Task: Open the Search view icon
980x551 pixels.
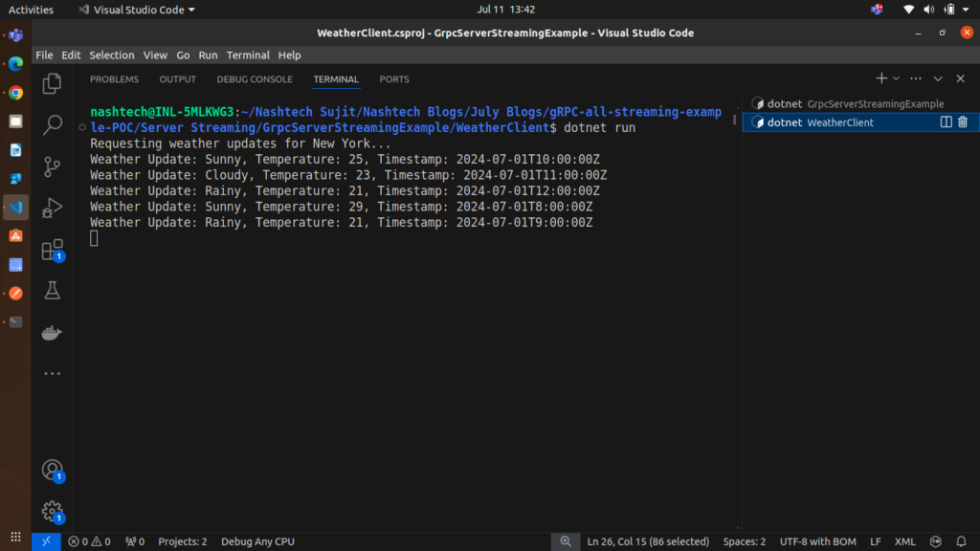Action: coord(53,124)
